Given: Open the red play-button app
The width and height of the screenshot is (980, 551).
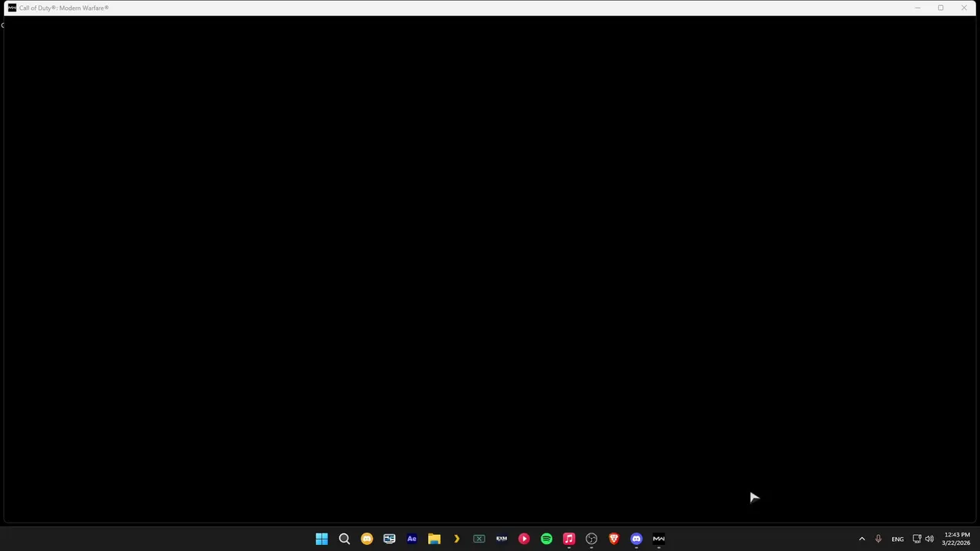Looking at the screenshot, I should click(524, 539).
